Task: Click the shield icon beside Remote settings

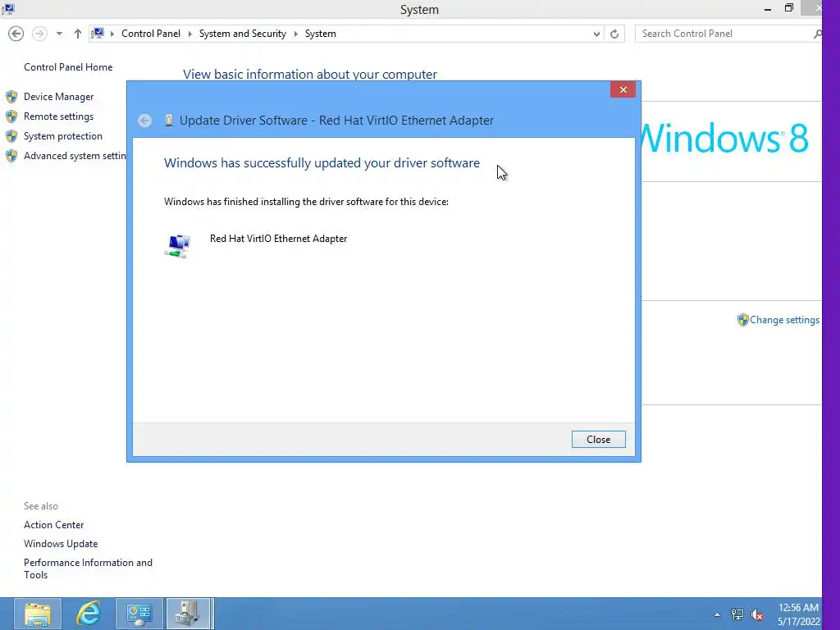Action: tap(11, 116)
